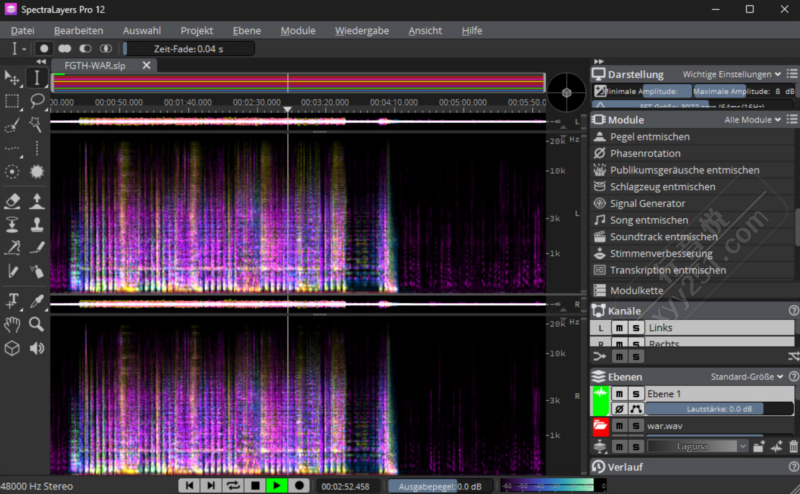The image size is (800, 494).
Task: Collapse the right side panel arrows
Action: (599, 61)
